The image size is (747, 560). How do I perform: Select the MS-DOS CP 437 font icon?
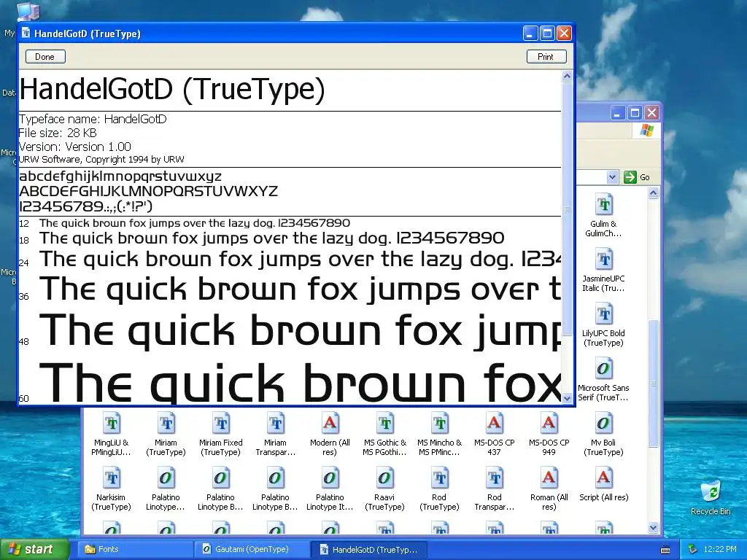pos(494,424)
